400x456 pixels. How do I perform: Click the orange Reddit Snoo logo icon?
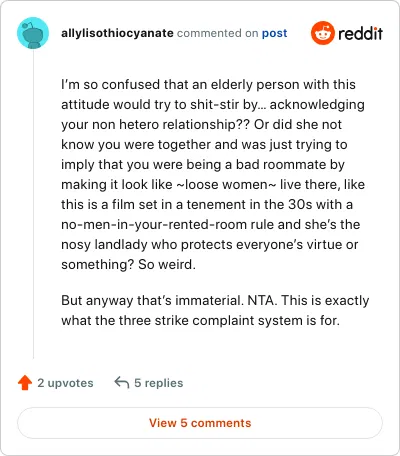tap(323, 33)
